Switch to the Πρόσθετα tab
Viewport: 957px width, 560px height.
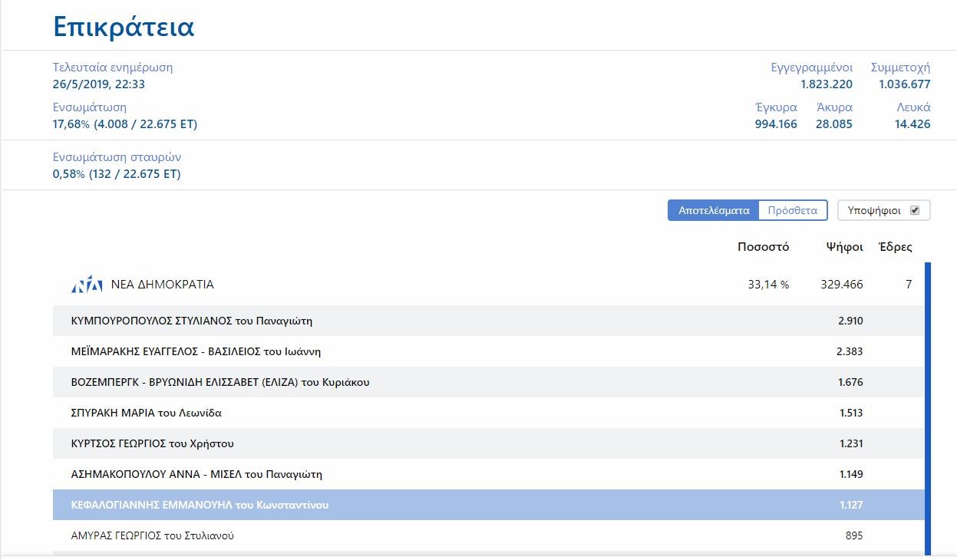(793, 210)
